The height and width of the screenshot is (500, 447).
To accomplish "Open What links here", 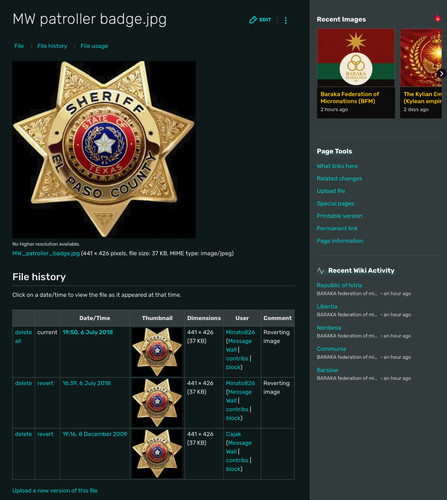I will pos(337,166).
